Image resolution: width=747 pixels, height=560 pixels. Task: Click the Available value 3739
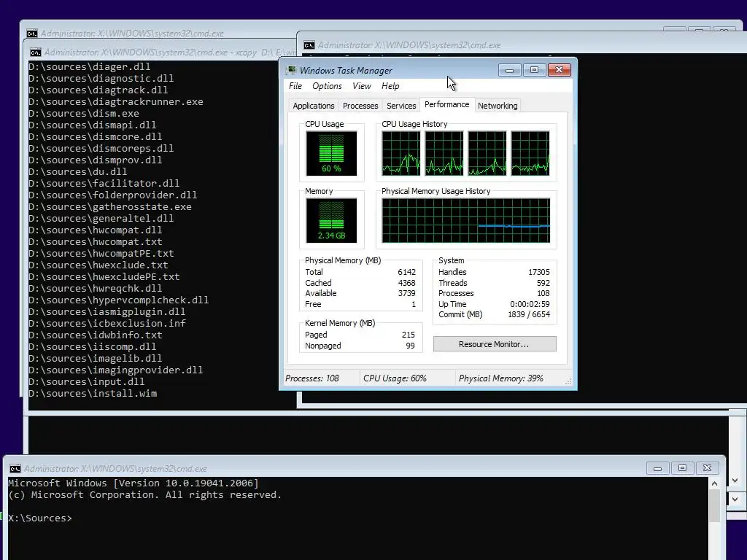(x=407, y=293)
